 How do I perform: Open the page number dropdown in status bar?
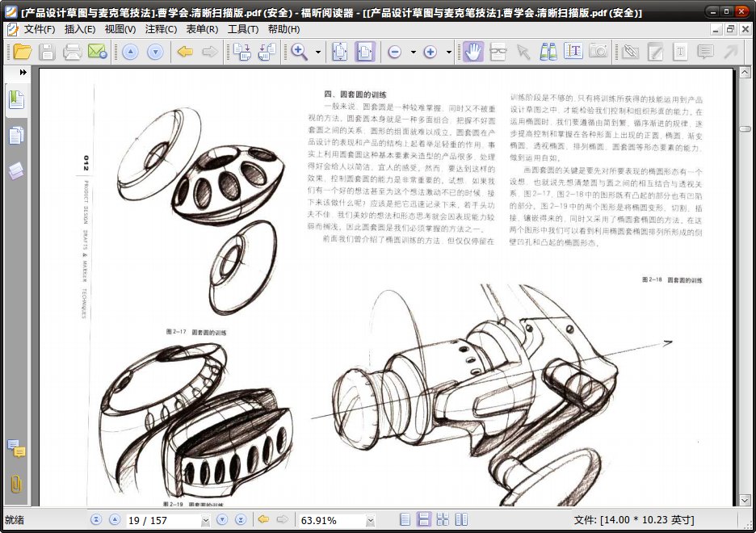click(206, 520)
